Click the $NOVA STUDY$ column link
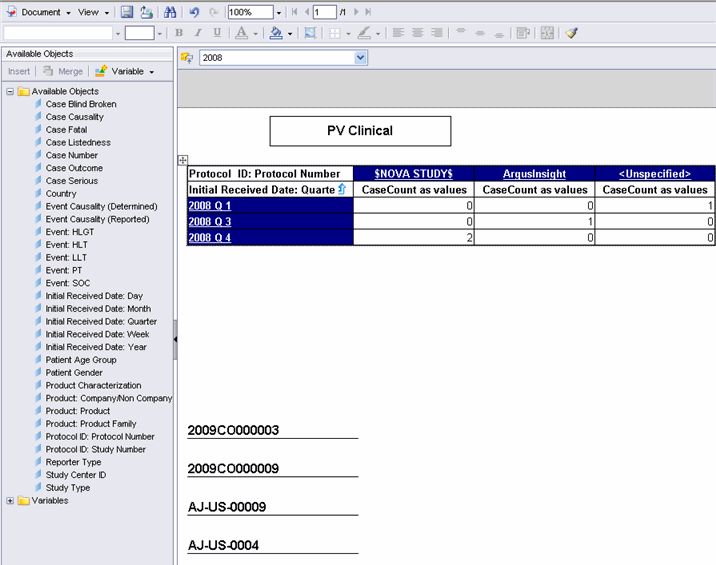 tap(413, 173)
